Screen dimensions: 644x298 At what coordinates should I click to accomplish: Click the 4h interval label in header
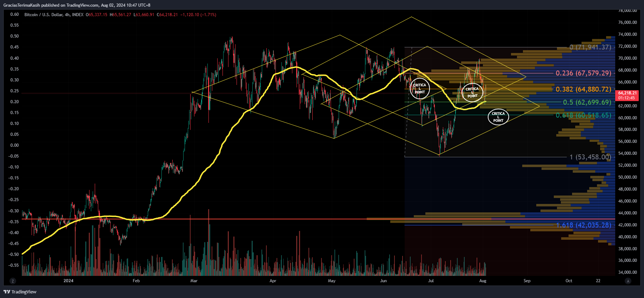pyautogui.click(x=67, y=15)
